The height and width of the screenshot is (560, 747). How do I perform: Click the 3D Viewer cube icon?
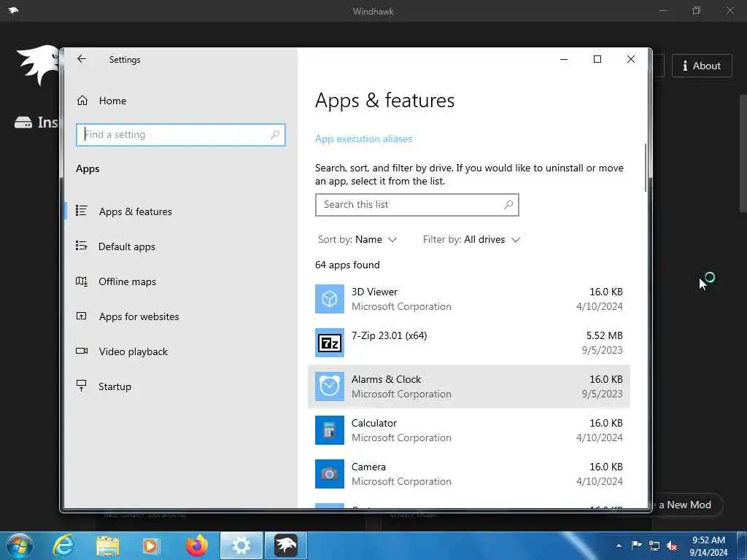coord(329,299)
